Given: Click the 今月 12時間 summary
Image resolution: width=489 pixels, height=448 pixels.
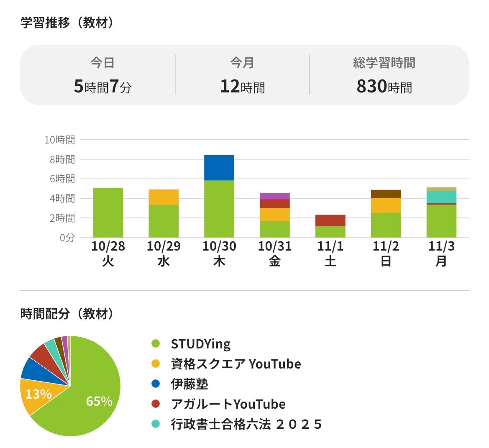Looking at the screenshot, I should click(242, 75).
